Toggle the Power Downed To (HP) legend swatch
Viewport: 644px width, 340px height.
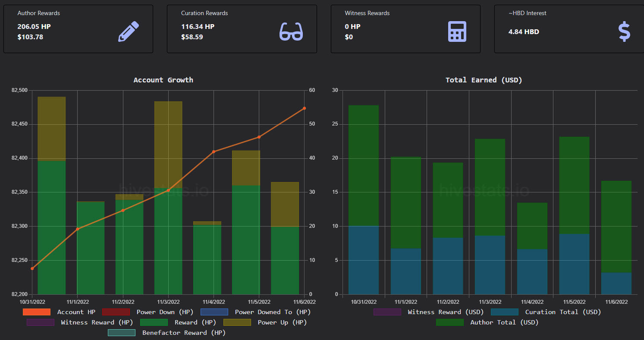click(x=214, y=312)
